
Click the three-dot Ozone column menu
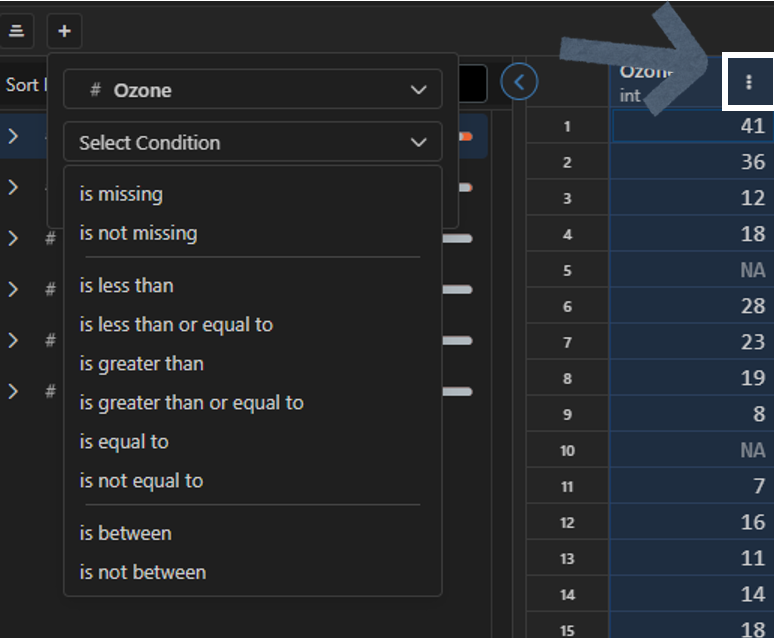[x=749, y=83]
